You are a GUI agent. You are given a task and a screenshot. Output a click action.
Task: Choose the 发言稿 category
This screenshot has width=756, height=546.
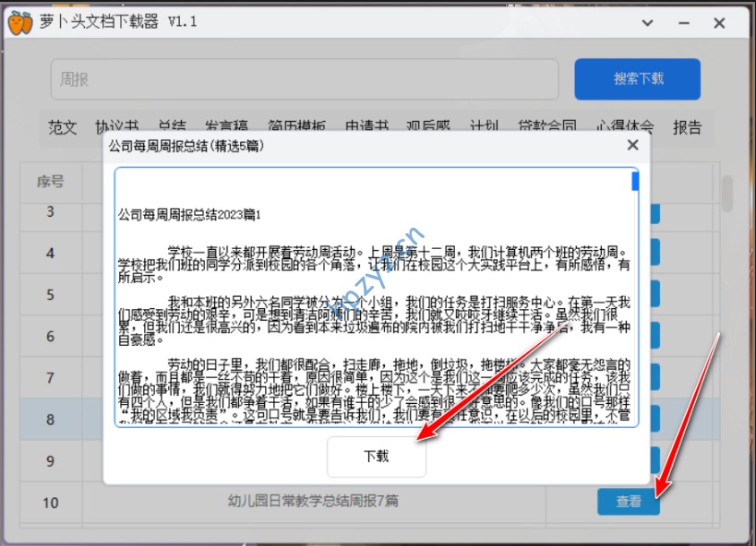[225, 126]
